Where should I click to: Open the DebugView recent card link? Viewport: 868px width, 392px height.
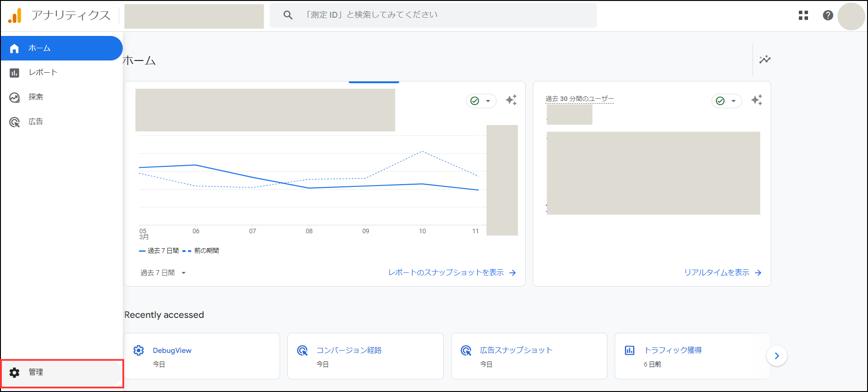click(x=172, y=351)
